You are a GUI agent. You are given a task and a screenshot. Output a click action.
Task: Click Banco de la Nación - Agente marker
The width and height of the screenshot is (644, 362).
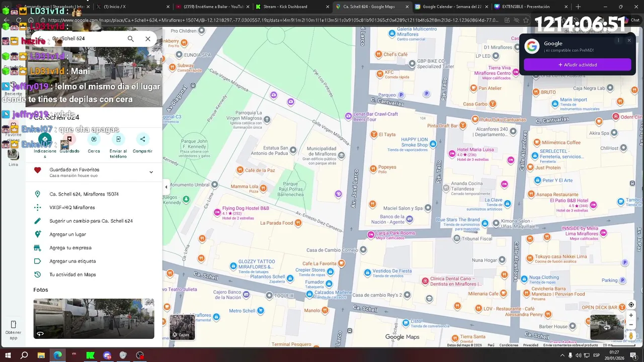(x=410, y=219)
